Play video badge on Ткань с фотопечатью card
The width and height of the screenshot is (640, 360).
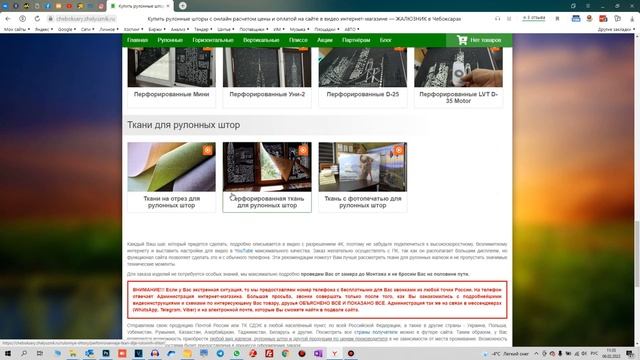399,150
